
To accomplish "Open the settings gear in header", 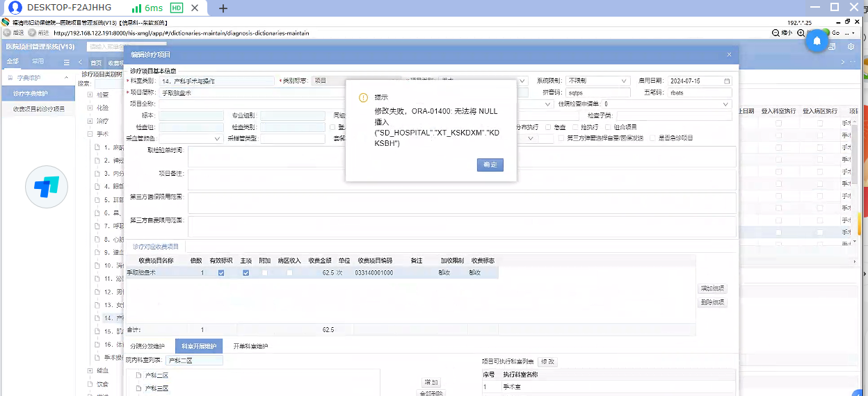I will click(851, 47).
